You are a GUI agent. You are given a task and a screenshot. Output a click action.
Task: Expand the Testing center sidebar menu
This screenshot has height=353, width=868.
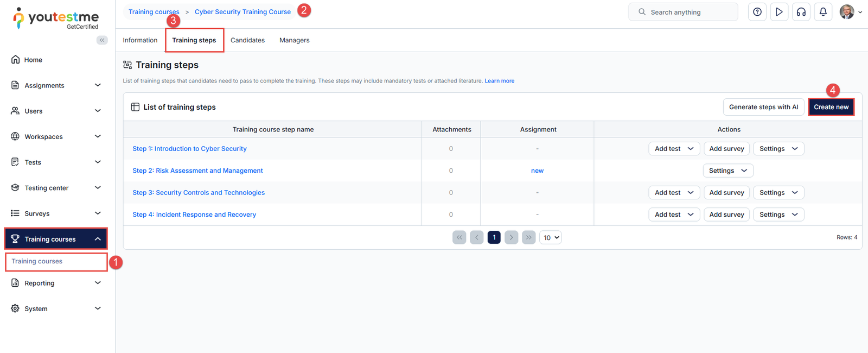(x=56, y=188)
